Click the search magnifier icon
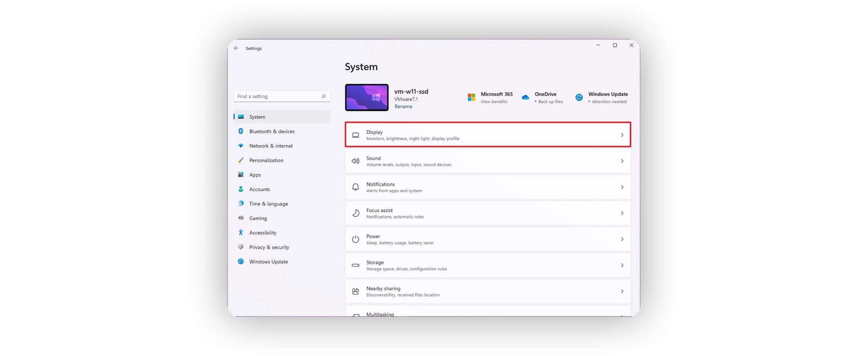The height and width of the screenshot is (356, 868). (323, 96)
